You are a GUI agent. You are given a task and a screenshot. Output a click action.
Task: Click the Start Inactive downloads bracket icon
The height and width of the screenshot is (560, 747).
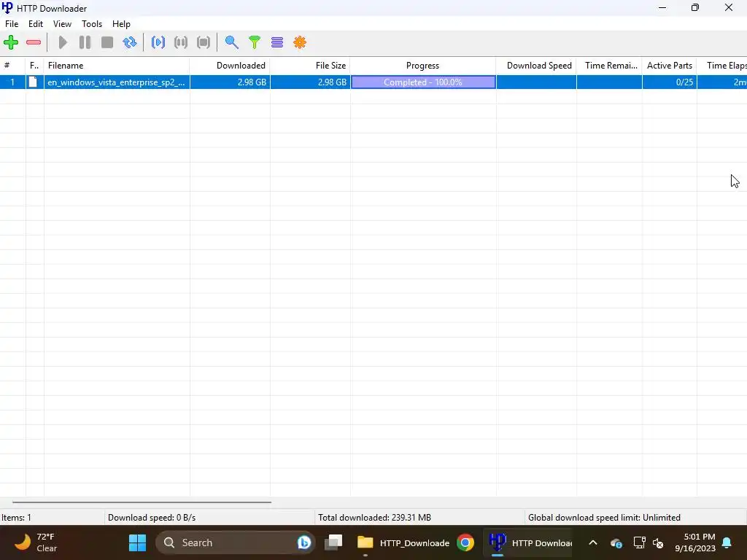(158, 42)
